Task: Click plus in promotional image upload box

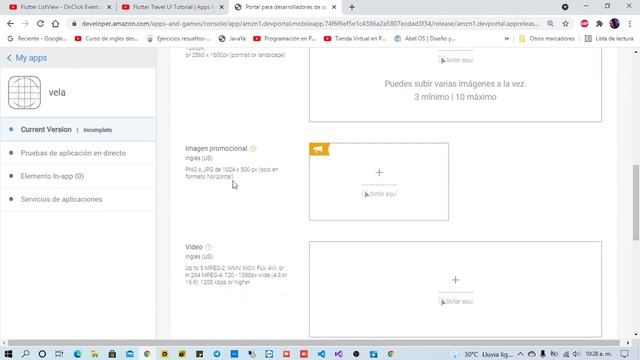Action: coord(379,173)
